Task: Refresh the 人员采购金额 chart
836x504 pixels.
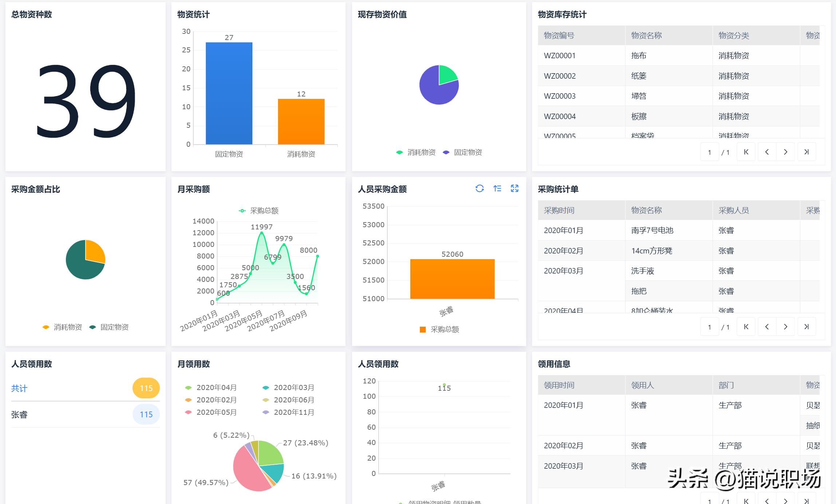Action: 480,189
